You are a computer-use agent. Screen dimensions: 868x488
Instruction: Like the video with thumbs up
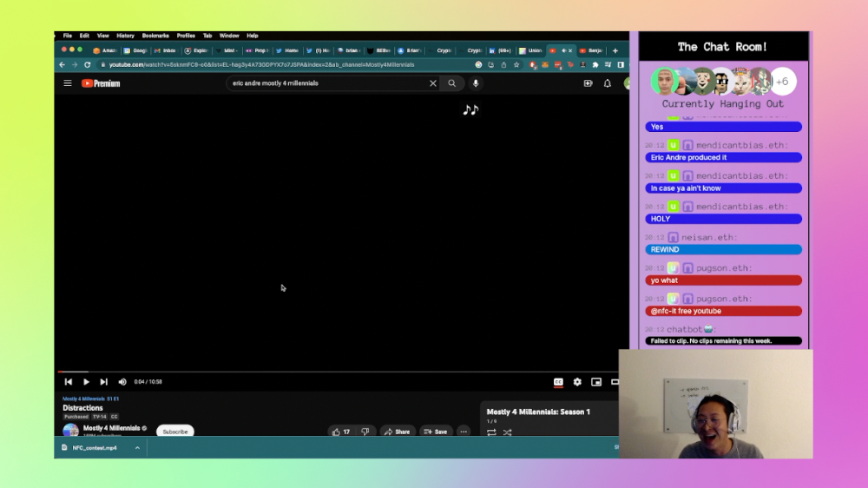click(x=341, y=432)
